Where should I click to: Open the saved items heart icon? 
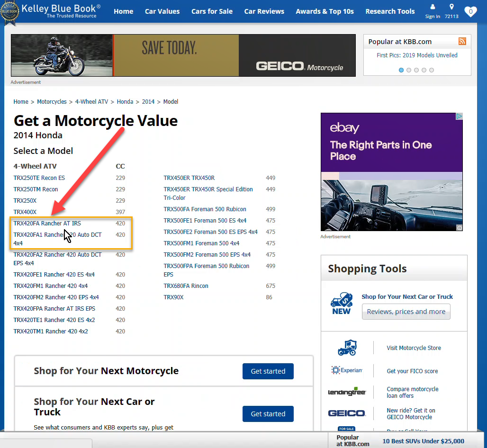point(470,12)
